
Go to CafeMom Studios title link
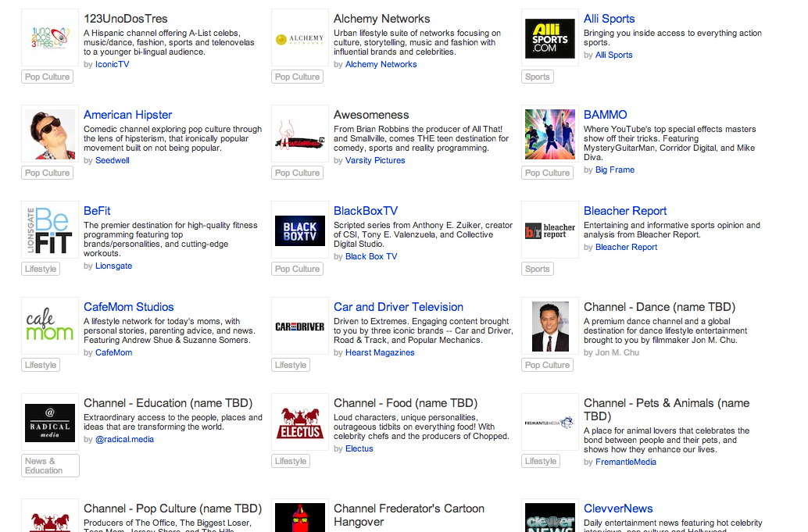[x=129, y=307]
